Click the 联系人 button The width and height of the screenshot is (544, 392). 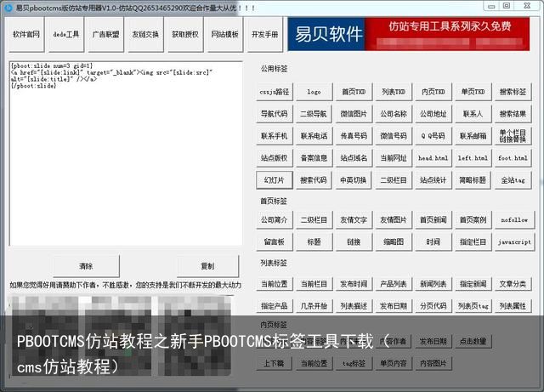pyautogui.click(x=473, y=114)
